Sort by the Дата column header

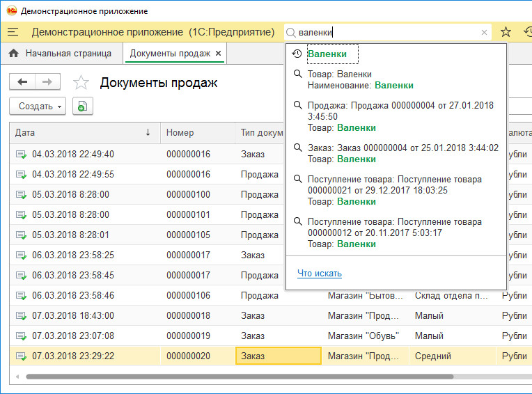point(84,132)
